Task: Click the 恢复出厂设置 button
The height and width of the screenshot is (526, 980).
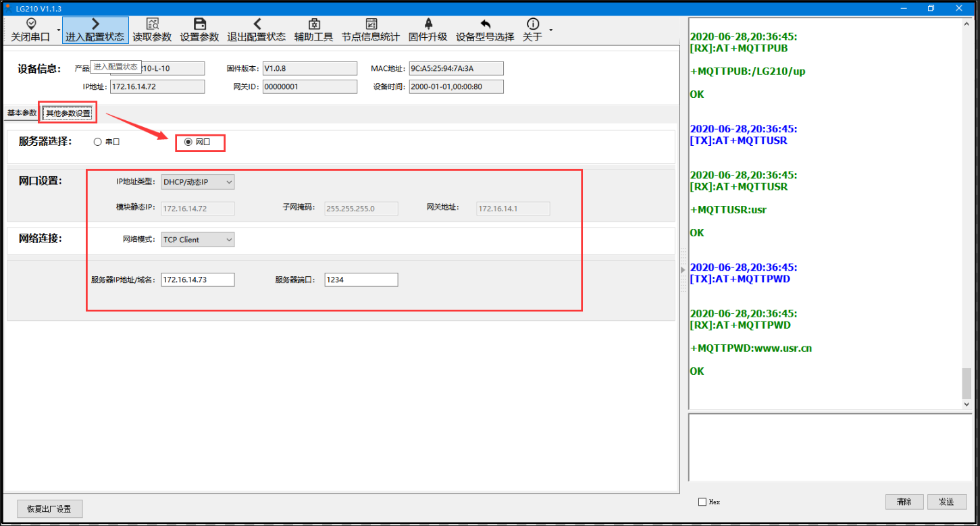Action: click(49, 508)
